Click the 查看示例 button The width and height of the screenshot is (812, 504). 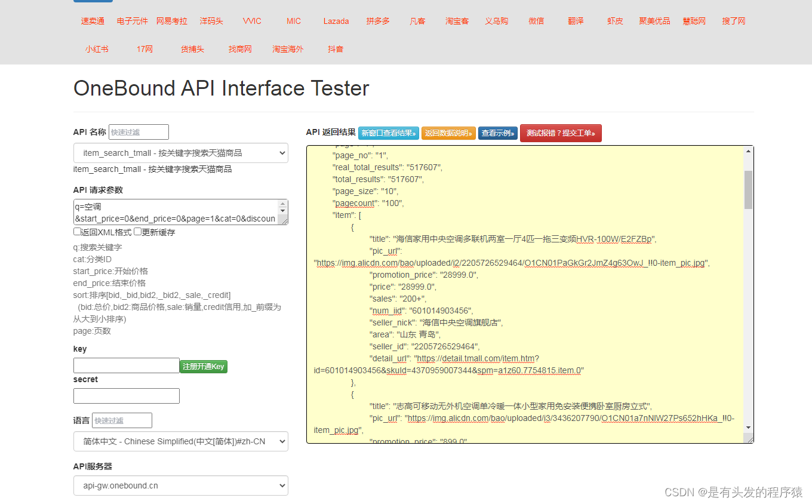point(498,133)
